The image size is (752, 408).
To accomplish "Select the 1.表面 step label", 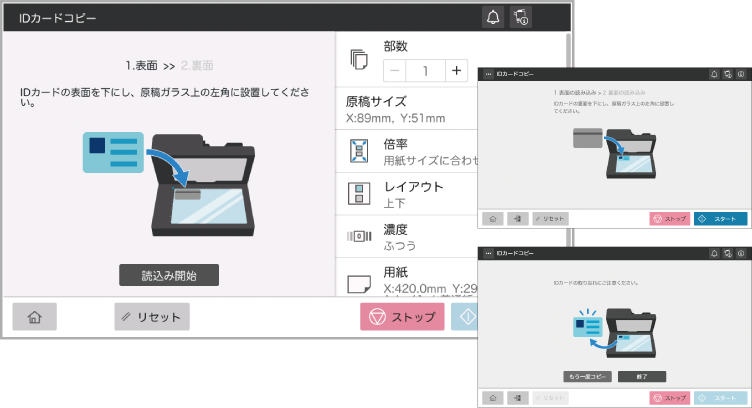I will click(x=141, y=65).
